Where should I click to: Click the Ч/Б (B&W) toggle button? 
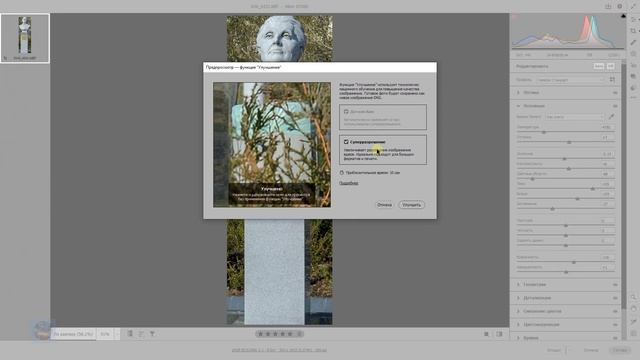pyautogui.click(x=611, y=66)
